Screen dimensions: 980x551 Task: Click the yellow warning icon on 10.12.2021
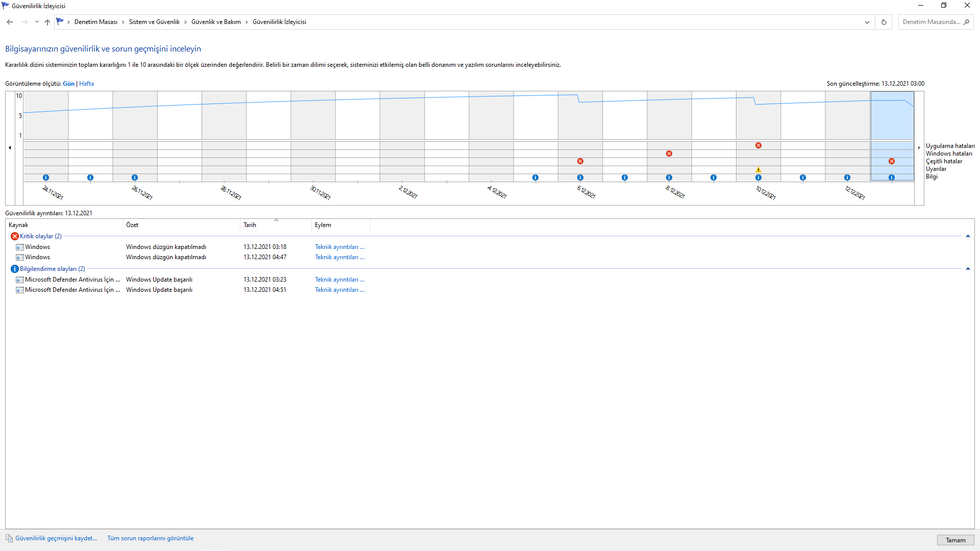coord(758,170)
